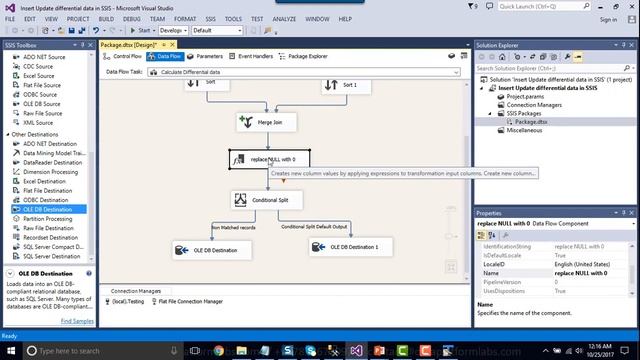This screenshot has height=360, width=640.
Task: Click Sign in
Action: click(x=608, y=20)
